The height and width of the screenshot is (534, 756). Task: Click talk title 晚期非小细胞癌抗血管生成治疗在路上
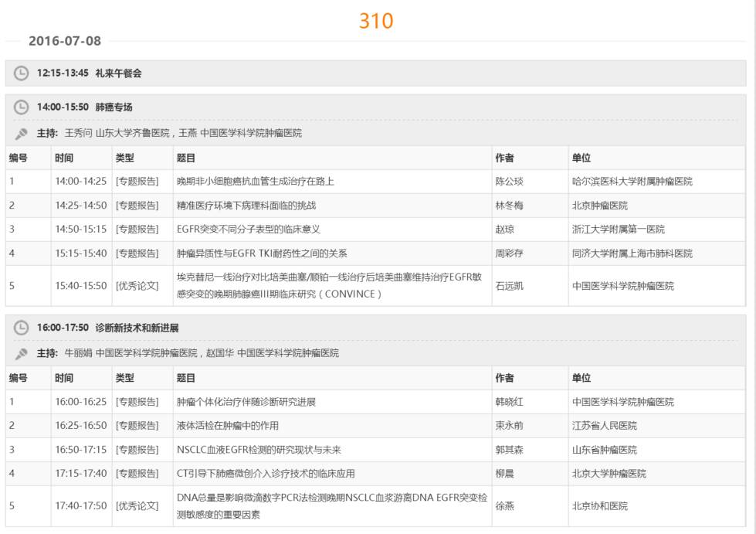point(256,182)
